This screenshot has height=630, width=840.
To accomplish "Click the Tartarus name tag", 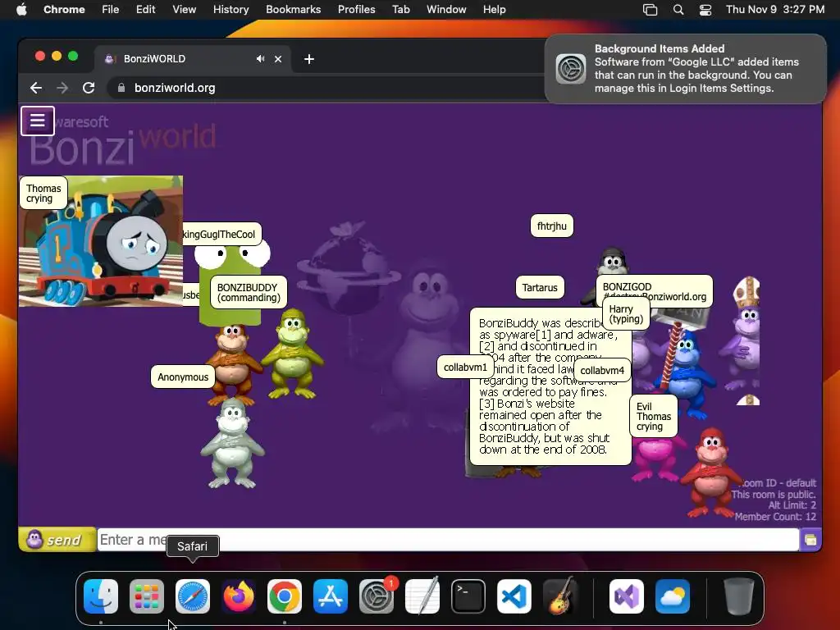I will (x=540, y=288).
